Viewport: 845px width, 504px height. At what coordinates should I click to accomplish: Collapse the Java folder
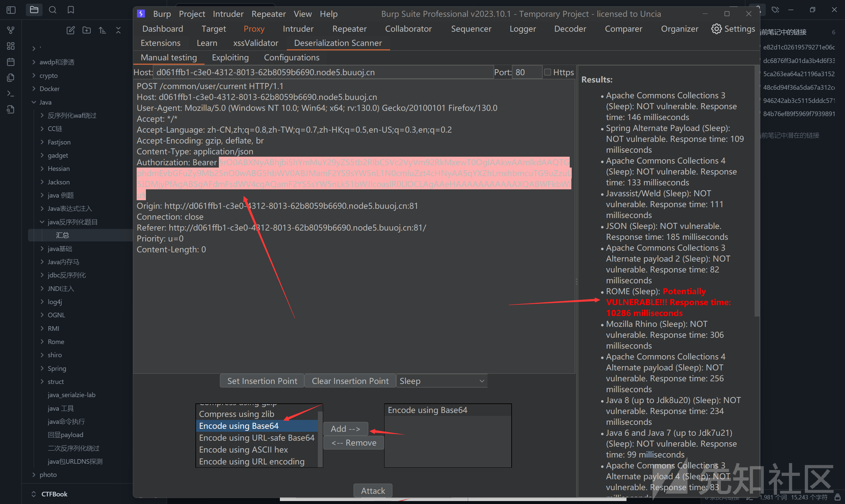[x=33, y=102]
